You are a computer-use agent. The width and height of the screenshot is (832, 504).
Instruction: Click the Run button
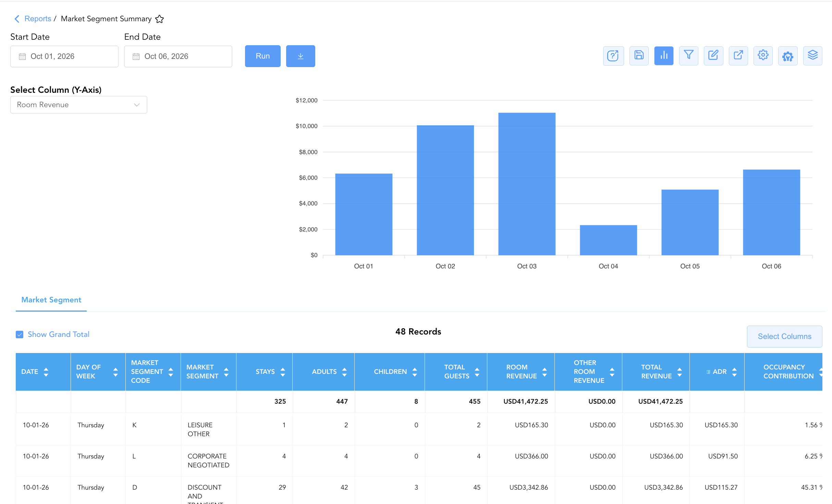point(263,56)
